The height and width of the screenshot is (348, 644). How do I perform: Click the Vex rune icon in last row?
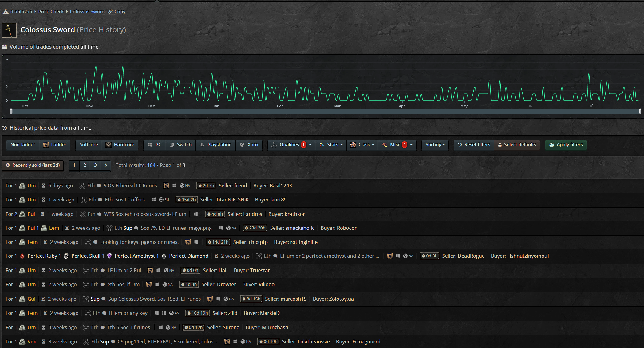click(x=22, y=342)
